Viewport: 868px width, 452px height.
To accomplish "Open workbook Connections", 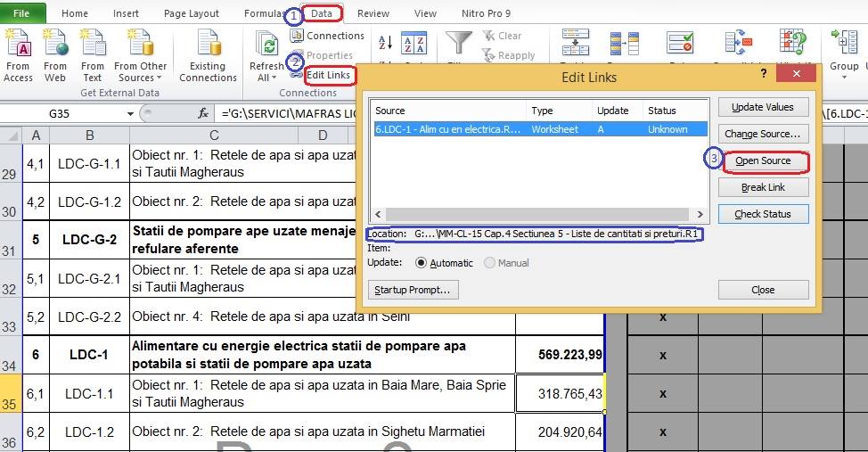I will (328, 36).
